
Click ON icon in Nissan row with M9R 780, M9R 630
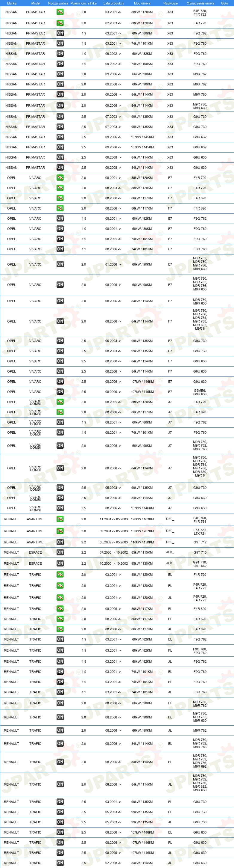point(60,106)
